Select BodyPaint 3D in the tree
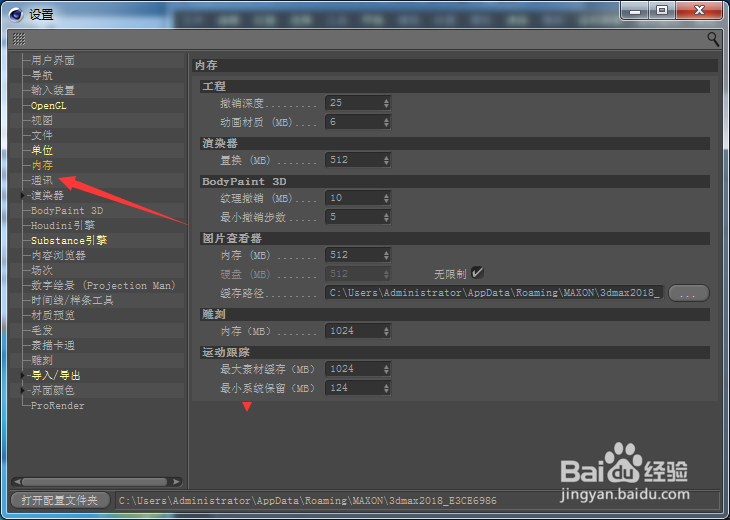This screenshot has height=520, width=730. click(x=67, y=210)
